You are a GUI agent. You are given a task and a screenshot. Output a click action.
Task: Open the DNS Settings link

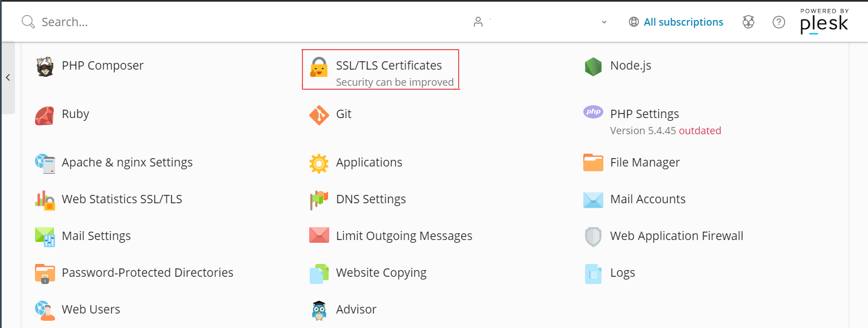(x=371, y=199)
